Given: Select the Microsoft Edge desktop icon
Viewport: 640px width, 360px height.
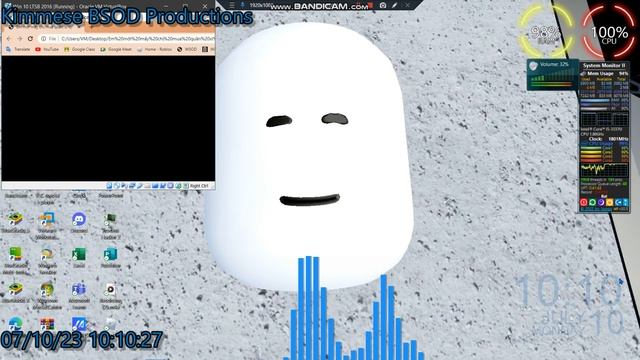Looking at the screenshot, I should 16,324.
